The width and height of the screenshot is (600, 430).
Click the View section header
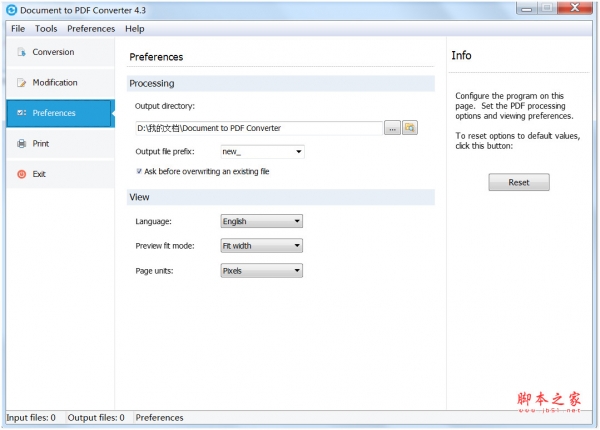click(x=281, y=197)
